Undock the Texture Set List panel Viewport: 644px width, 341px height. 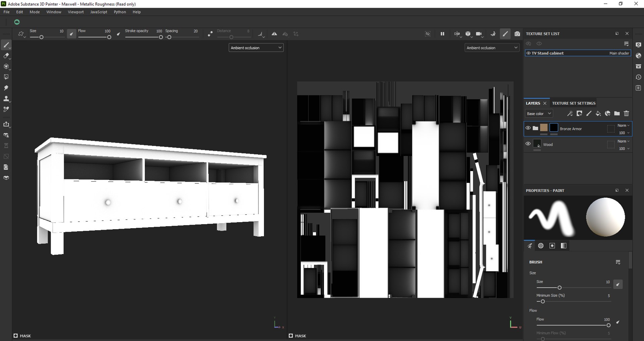[617, 34]
